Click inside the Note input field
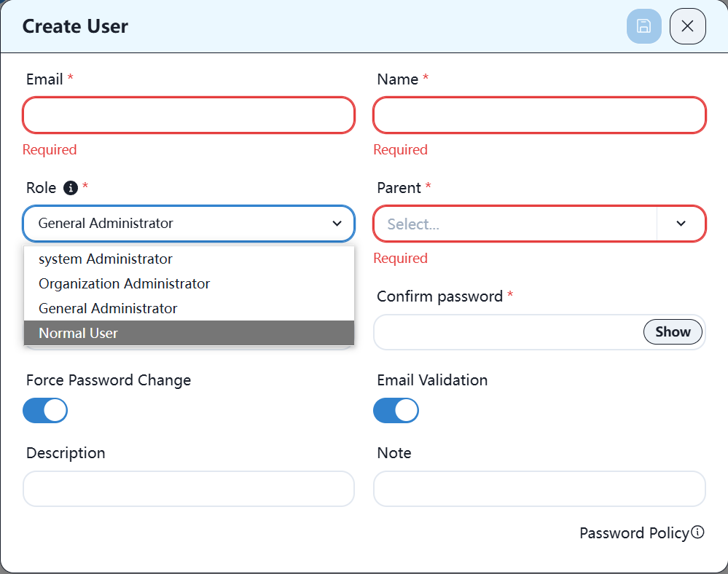This screenshot has width=728, height=574. (539, 489)
